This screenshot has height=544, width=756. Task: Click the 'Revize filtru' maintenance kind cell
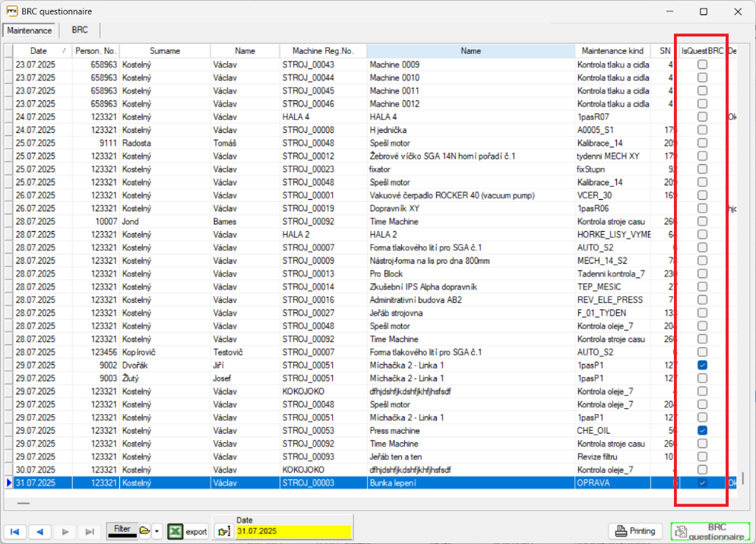pos(613,456)
